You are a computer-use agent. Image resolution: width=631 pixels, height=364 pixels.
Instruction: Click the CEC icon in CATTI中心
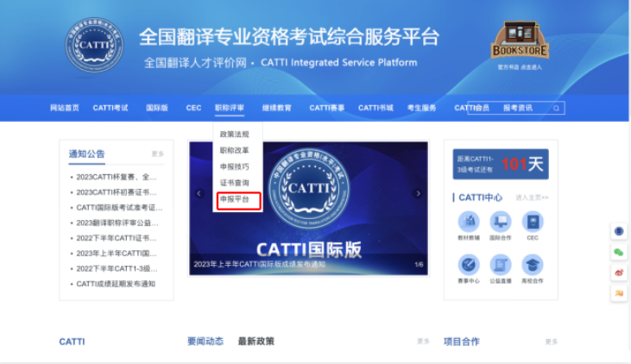click(532, 222)
